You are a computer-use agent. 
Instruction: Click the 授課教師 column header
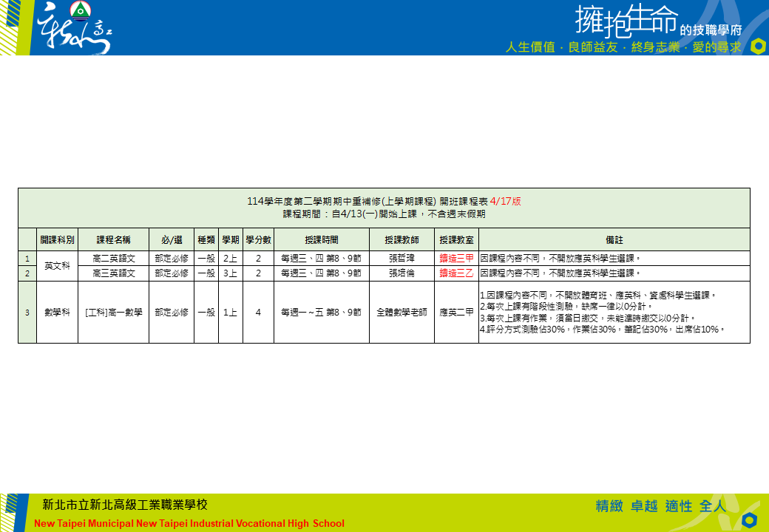402,240
